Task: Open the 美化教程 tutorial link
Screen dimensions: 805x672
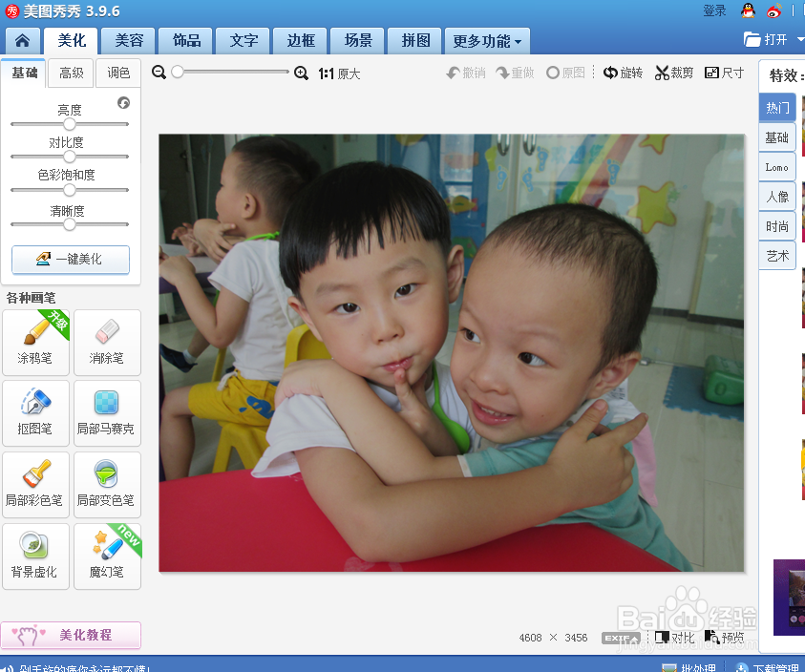Action: click(x=71, y=635)
